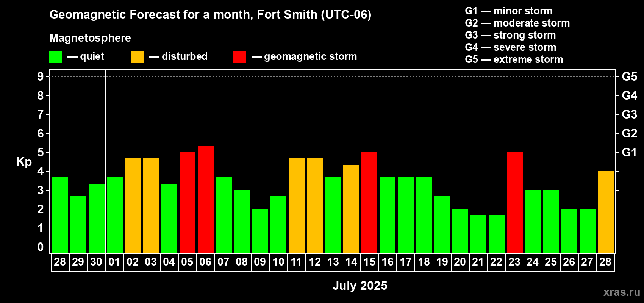Click the Kp axis value '0'
Image resolution: width=644 pixels, height=303 pixels.
click(41, 247)
